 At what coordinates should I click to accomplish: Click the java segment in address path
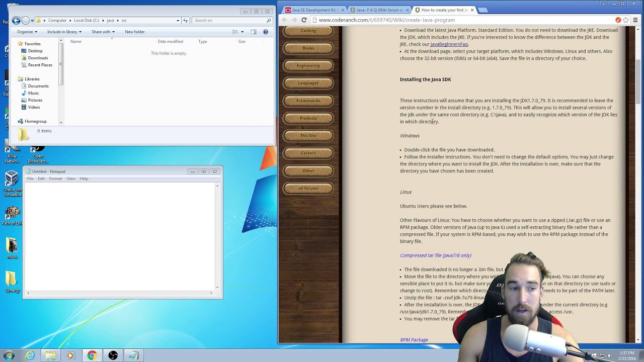click(110, 21)
